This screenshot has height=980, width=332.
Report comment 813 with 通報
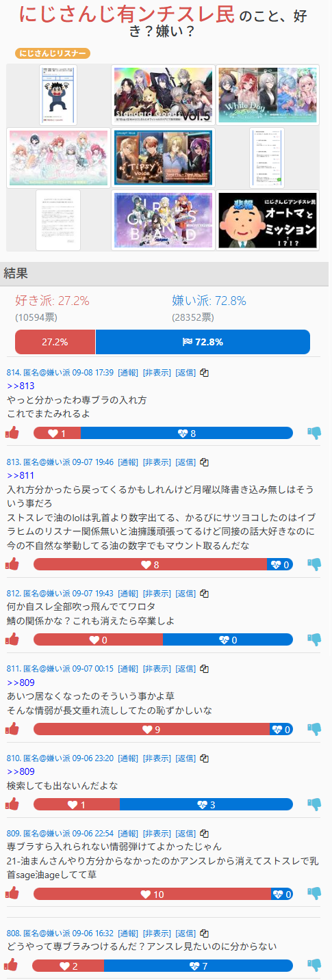[128, 462]
